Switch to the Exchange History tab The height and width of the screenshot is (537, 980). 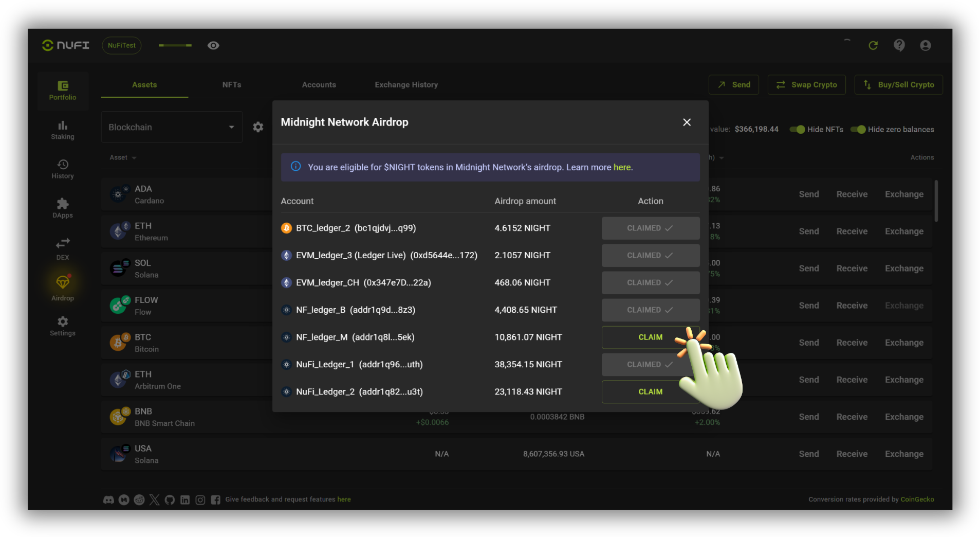(x=406, y=85)
